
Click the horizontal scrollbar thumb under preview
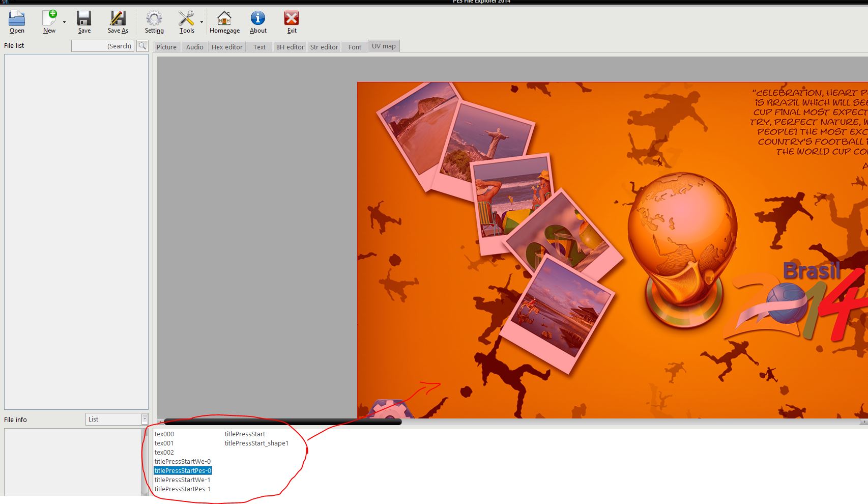pos(282,422)
